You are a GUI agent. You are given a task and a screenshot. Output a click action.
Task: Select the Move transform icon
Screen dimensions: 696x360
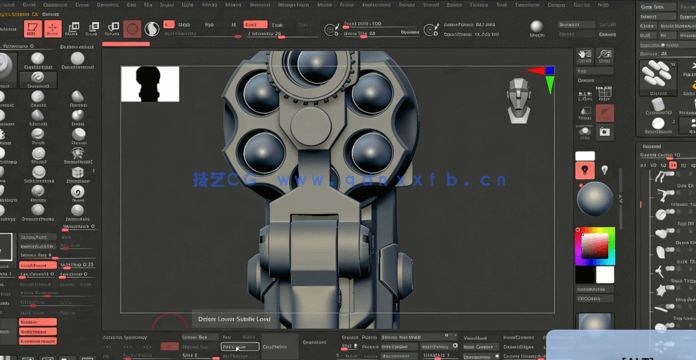[x=72, y=29]
